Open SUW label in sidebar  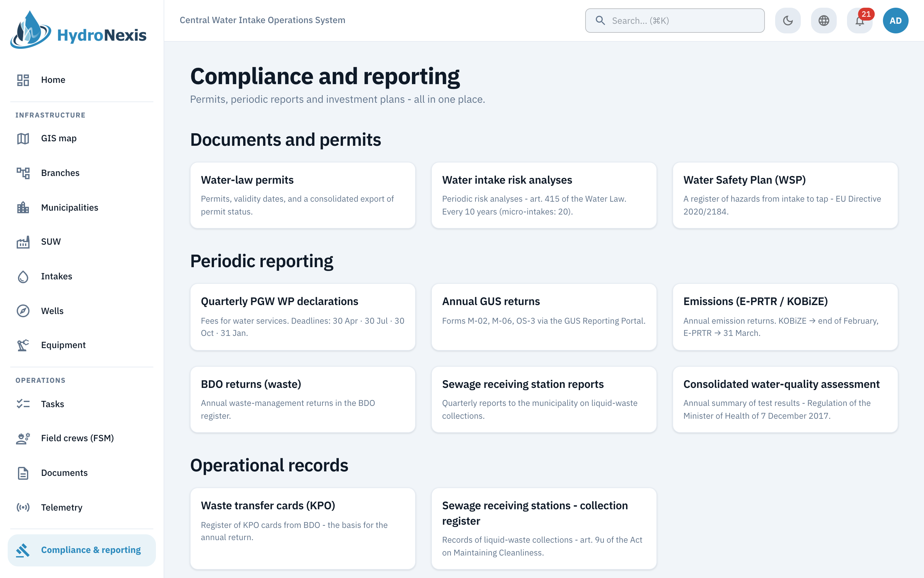click(51, 242)
